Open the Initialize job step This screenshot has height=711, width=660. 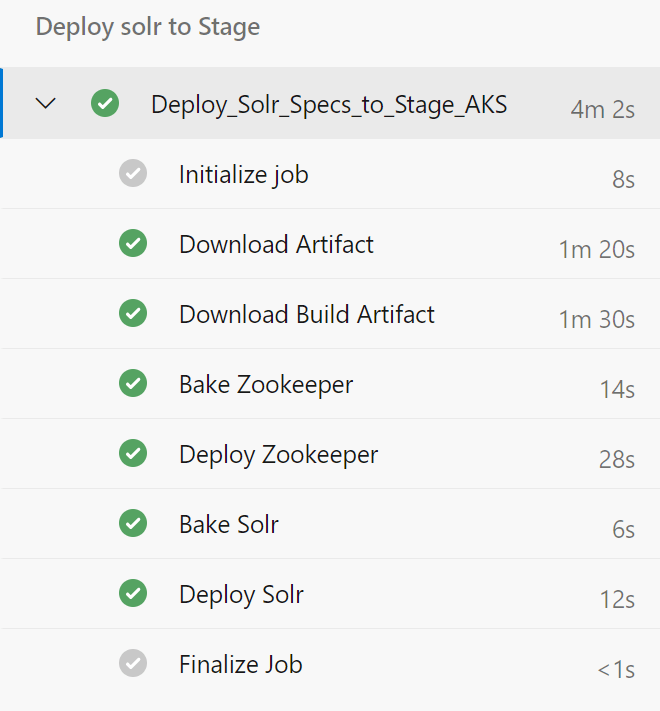click(243, 175)
